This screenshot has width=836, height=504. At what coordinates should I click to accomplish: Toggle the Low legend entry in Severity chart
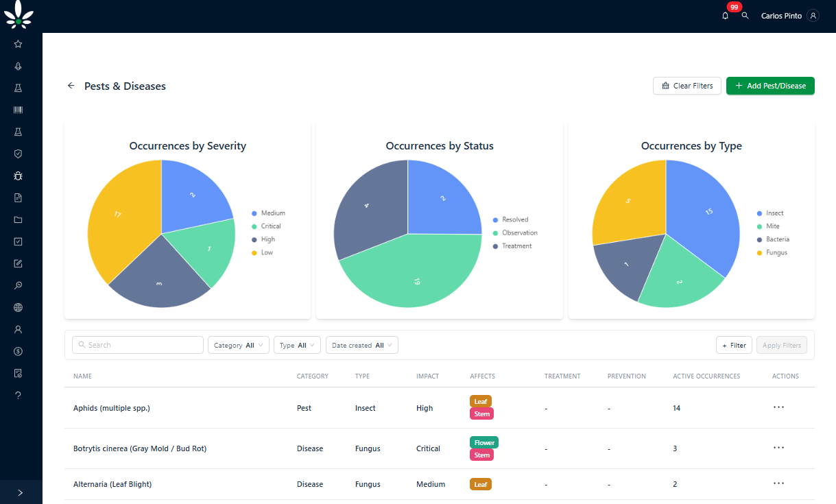pos(263,252)
